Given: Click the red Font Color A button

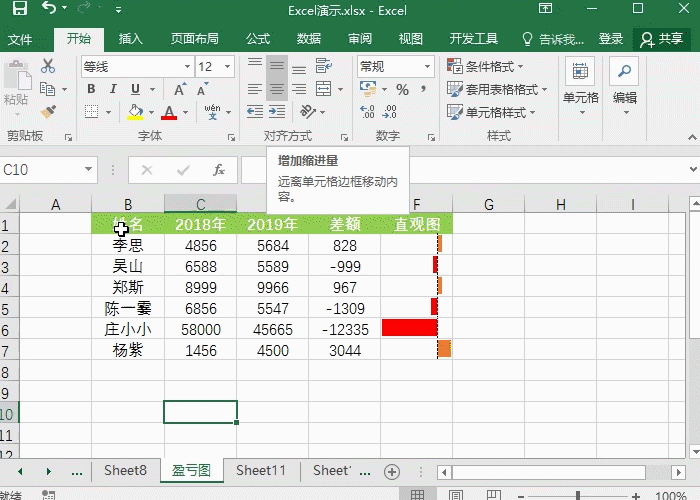Looking at the screenshot, I should click(x=169, y=112).
